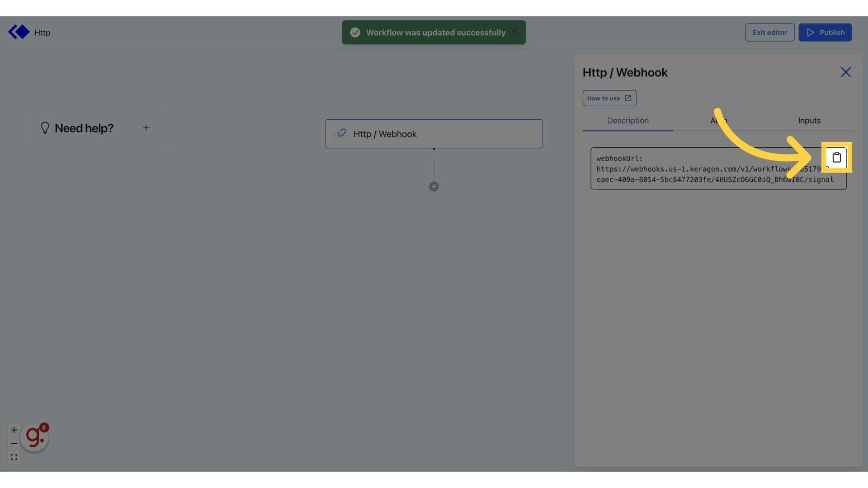
Task: Click the Publish button
Action: click(825, 33)
